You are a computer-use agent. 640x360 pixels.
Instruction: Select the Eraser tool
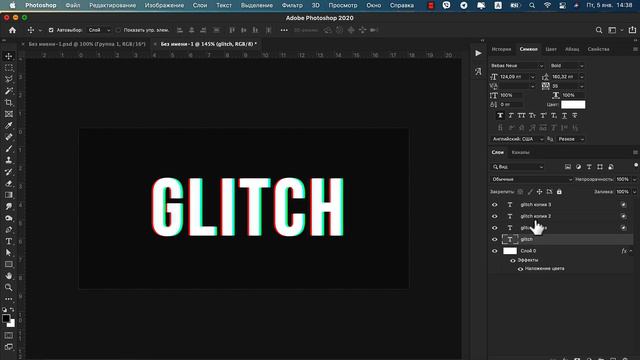point(9,183)
